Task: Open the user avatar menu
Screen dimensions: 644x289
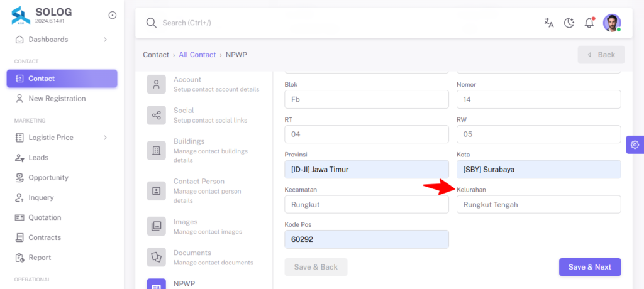Action: (612, 23)
